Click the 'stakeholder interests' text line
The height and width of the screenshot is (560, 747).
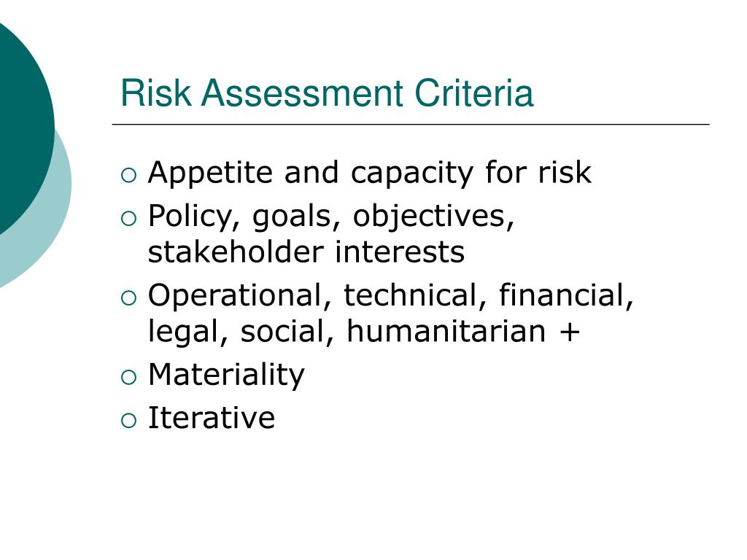point(306,252)
